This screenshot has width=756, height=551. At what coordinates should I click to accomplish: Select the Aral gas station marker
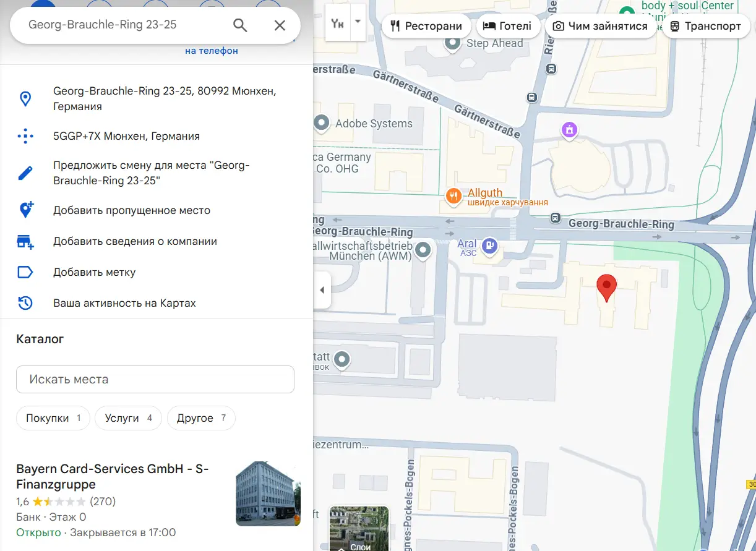[490, 246]
